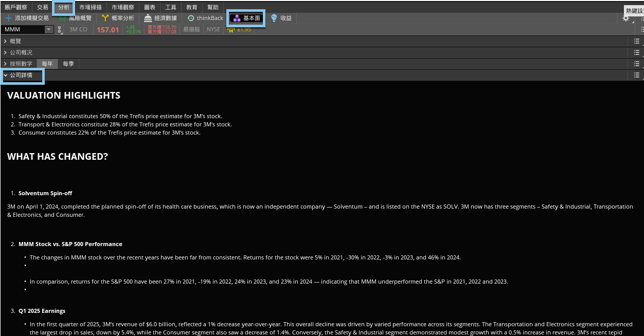Open the 添加模擬交易 sub-tab
This screenshot has height=336, width=644.
coord(27,18)
